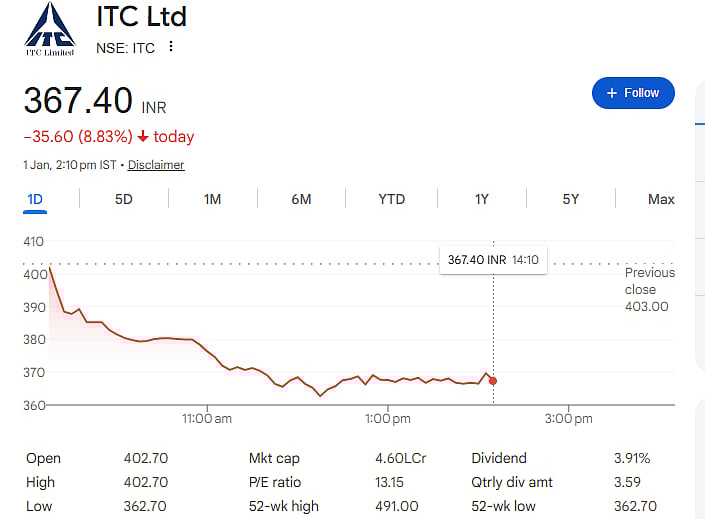Click the Follow button
705x519 pixels.
click(x=633, y=93)
